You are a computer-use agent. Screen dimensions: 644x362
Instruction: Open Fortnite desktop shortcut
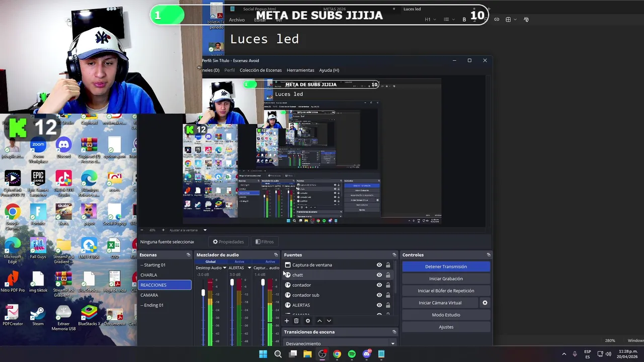pyautogui.click(x=38, y=215)
